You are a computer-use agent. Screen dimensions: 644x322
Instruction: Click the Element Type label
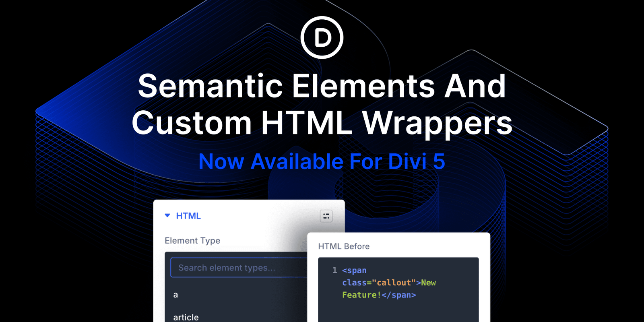(192, 241)
